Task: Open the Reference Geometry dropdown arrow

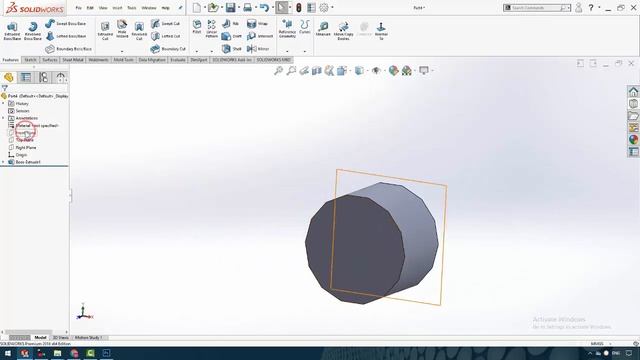Action: [287, 51]
